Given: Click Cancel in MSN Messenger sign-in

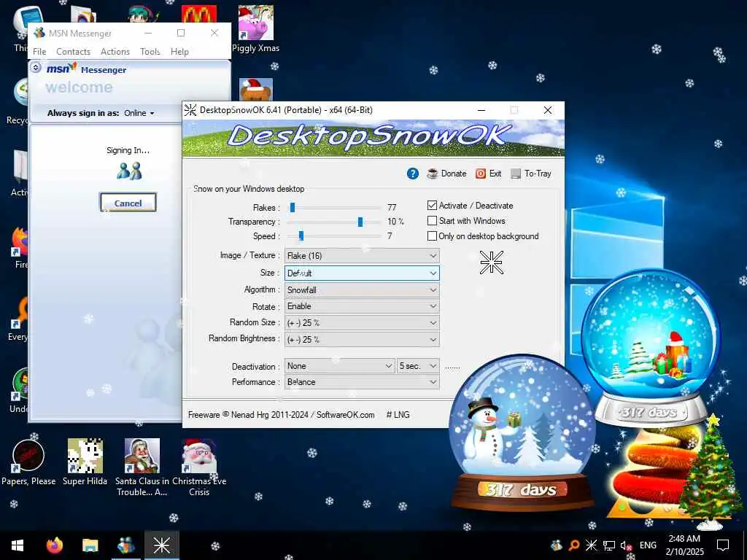Looking at the screenshot, I should pyautogui.click(x=128, y=203).
